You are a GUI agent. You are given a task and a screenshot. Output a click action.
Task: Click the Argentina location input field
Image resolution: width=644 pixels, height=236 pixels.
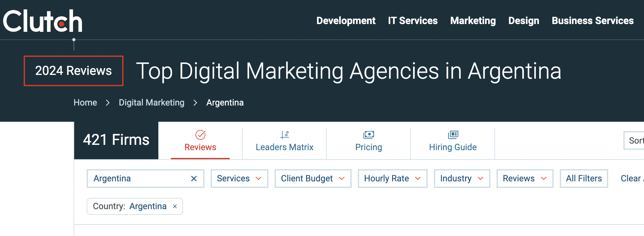(137, 179)
